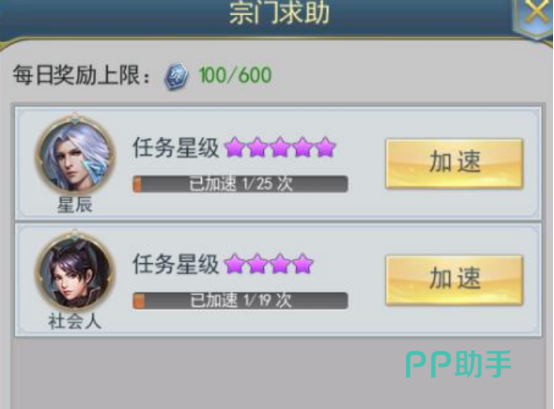The image size is (554, 409).
Task: Click the first purple star in 星辰's rating
Action: pyautogui.click(x=235, y=147)
